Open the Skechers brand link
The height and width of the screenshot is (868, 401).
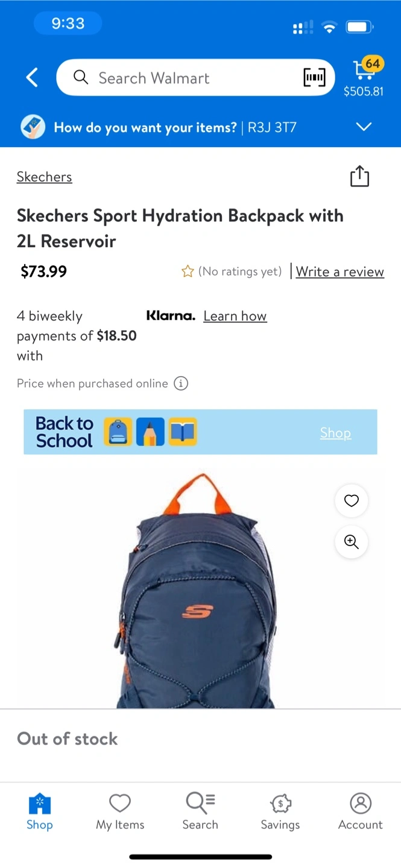click(x=45, y=177)
